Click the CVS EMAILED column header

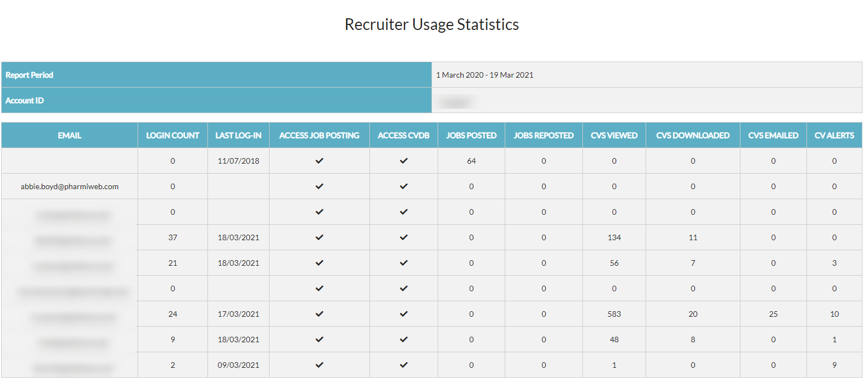point(773,135)
